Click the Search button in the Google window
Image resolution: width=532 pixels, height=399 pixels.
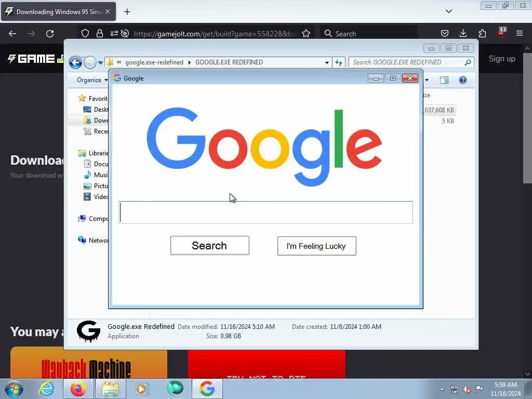[x=210, y=245]
